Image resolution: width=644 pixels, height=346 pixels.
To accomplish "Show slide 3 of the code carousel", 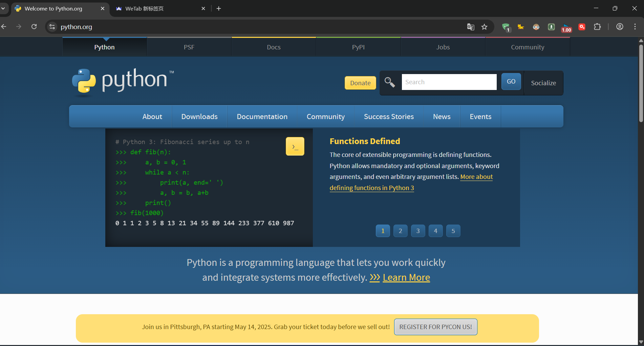I will click(x=418, y=231).
